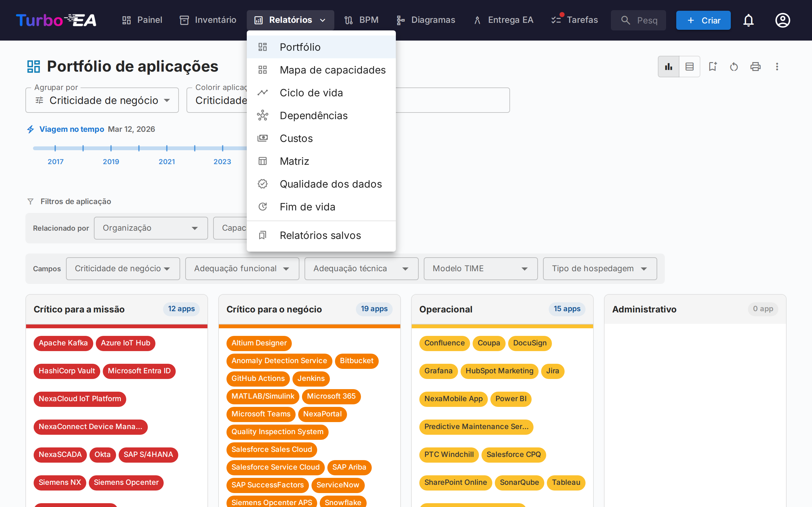Refresh the portfolio report
The image size is (812, 507).
click(734, 67)
